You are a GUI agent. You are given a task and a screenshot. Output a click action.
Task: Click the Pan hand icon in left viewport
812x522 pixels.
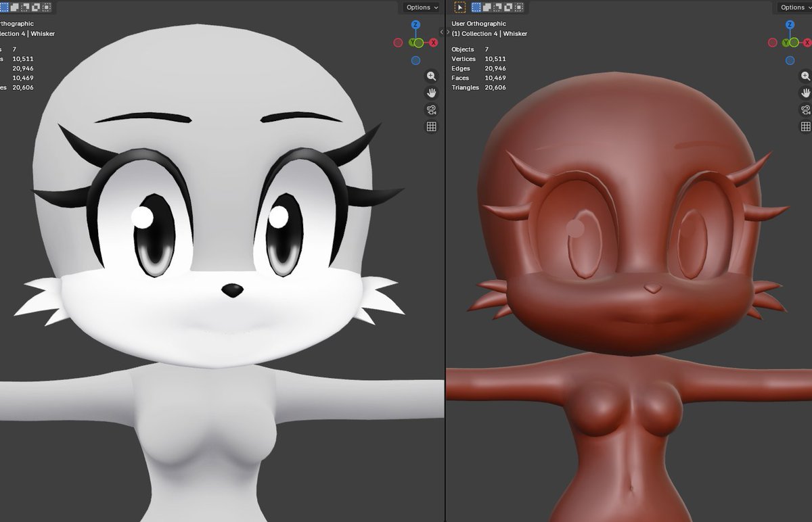431,93
